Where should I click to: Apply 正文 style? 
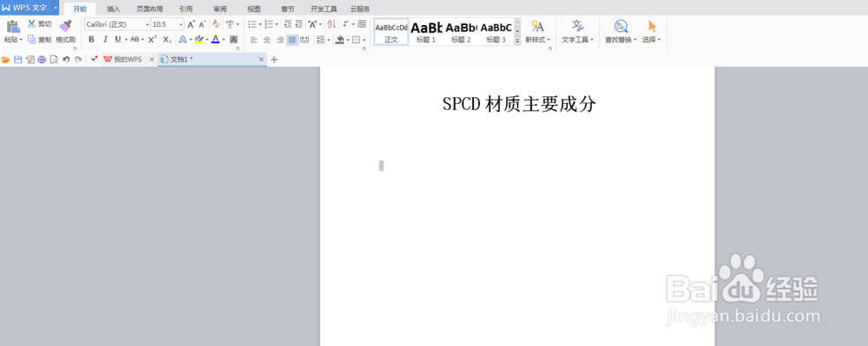pos(391,31)
